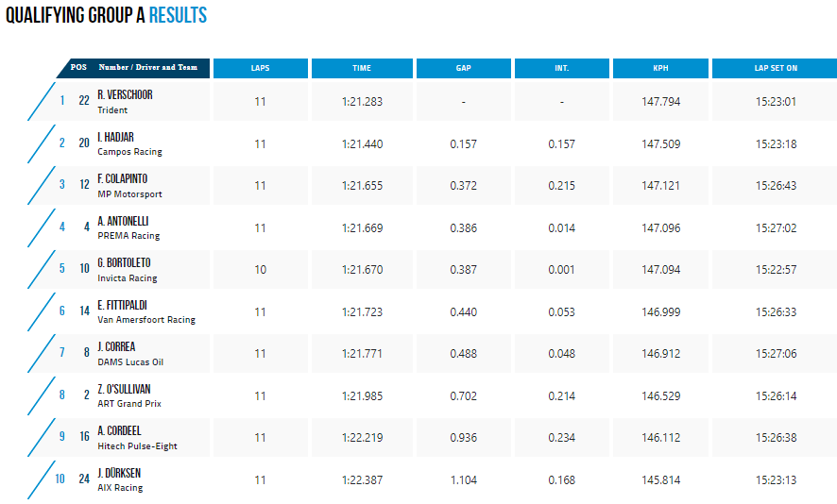This screenshot has height=504, width=837.
Task: Select F. Colapinto driver name
Action: [122, 178]
